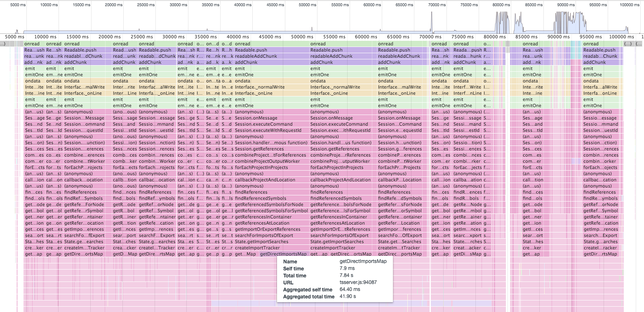Viewport: 644px width, 312px height.
Task: Select the 'Session.e...equestId' frame
Action: click(400, 131)
